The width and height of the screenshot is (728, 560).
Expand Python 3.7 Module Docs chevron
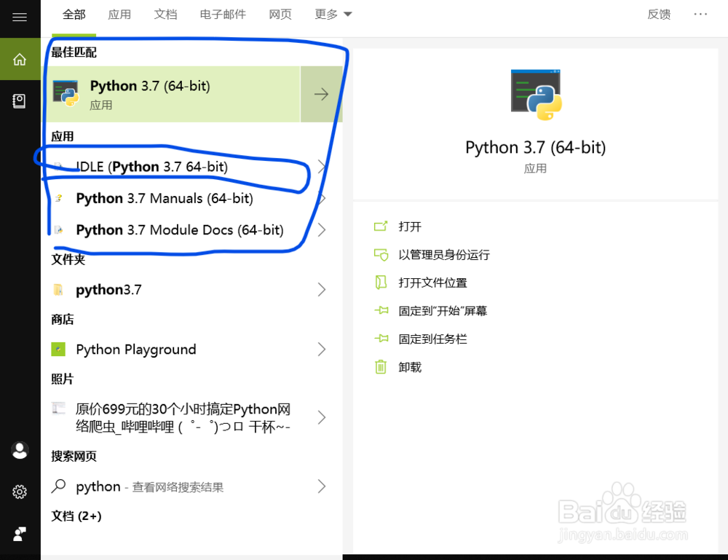pyautogui.click(x=321, y=230)
